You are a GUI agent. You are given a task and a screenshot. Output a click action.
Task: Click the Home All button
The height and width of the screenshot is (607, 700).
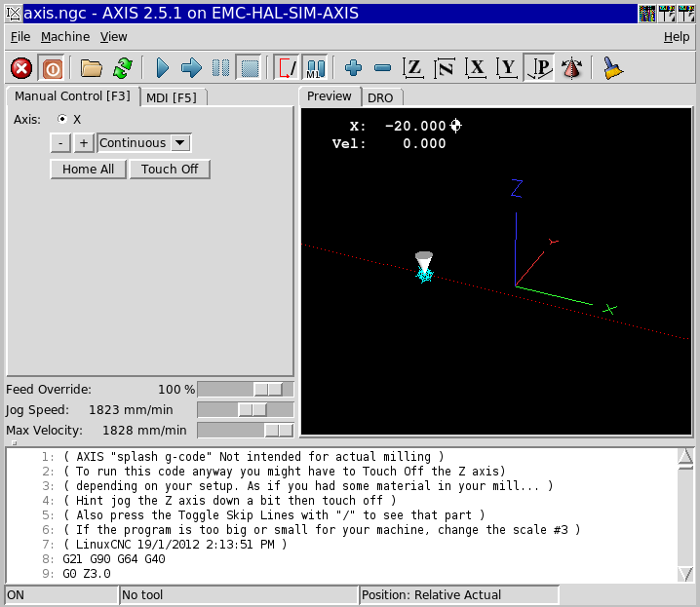89,170
